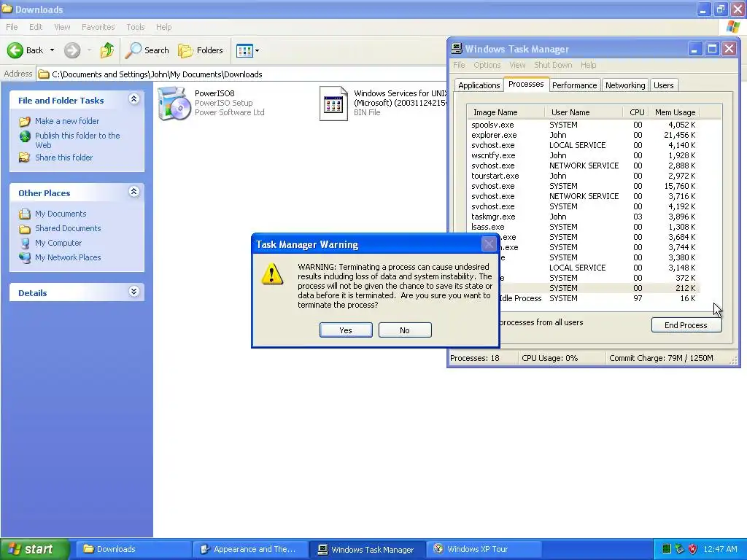
Task: Click the Shared Documents folder icon
Action: click(x=25, y=228)
